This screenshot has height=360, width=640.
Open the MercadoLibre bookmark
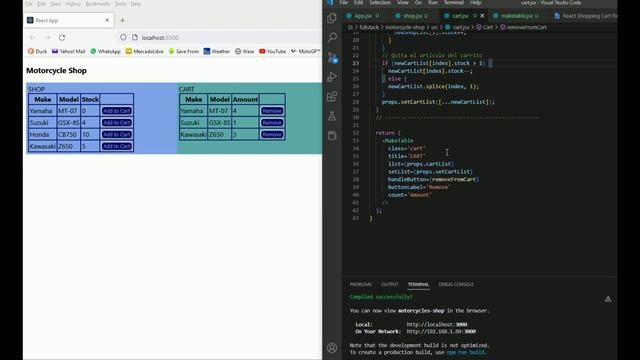tap(144, 51)
